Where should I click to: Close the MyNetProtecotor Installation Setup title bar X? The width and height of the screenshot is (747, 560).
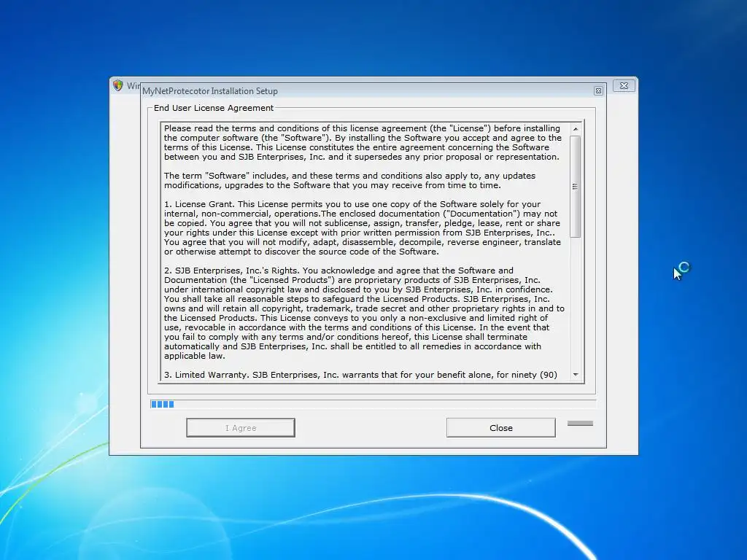[x=598, y=91]
